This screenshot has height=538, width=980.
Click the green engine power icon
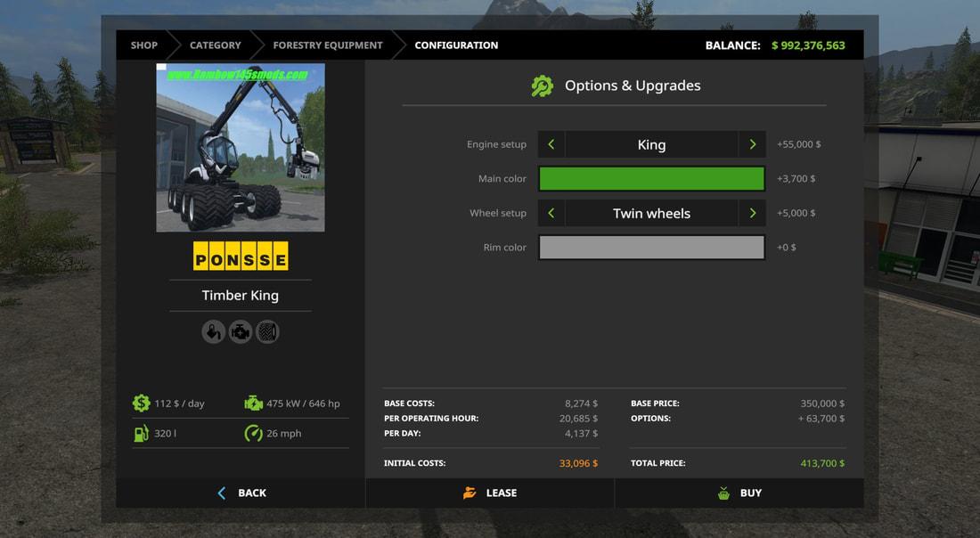click(x=253, y=403)
